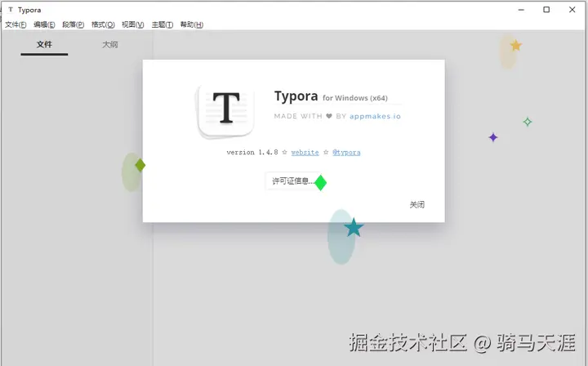This screenshot has height=366, width=588.
Task: Click the 'for Windows (x64)' text
Action: [355, 98]
